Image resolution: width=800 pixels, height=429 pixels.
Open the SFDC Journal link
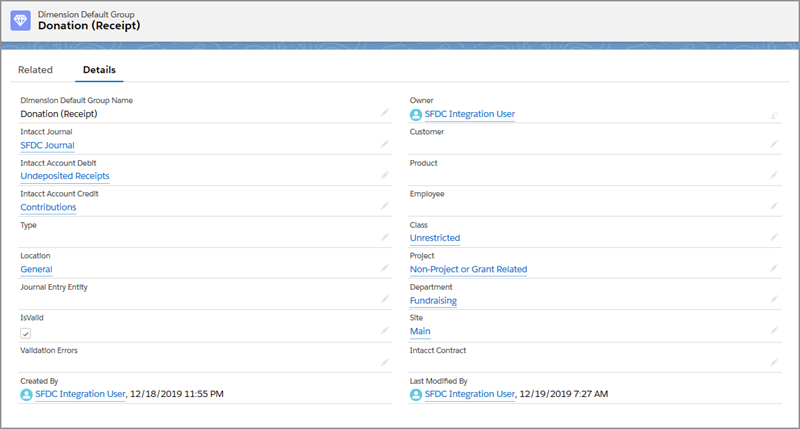click(47, 145)
